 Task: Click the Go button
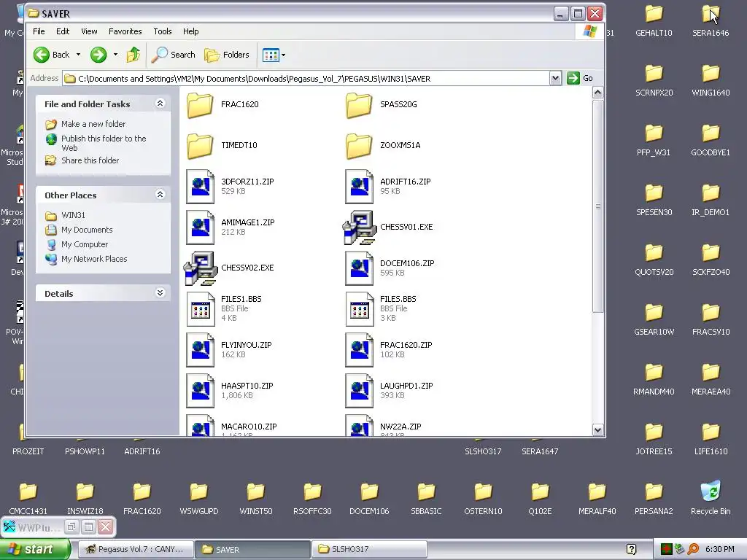pyautogui.click(x=580, y=78)
